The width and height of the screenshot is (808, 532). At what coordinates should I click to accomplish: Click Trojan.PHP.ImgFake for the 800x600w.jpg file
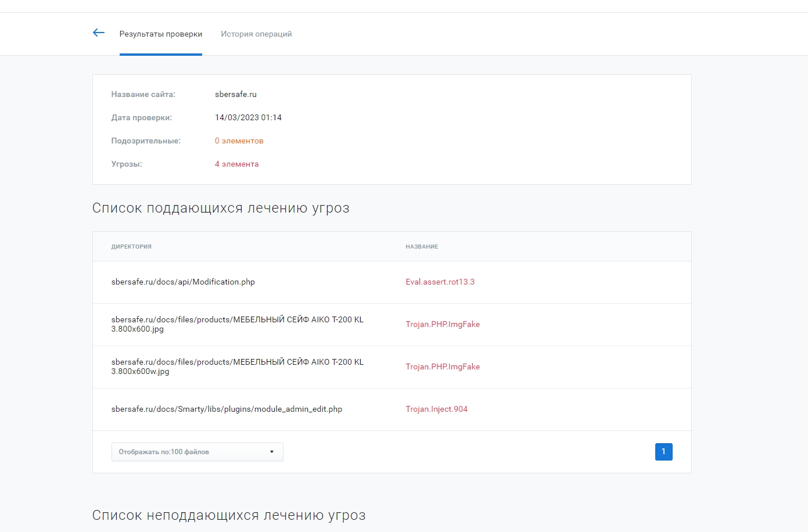(443, 367)
